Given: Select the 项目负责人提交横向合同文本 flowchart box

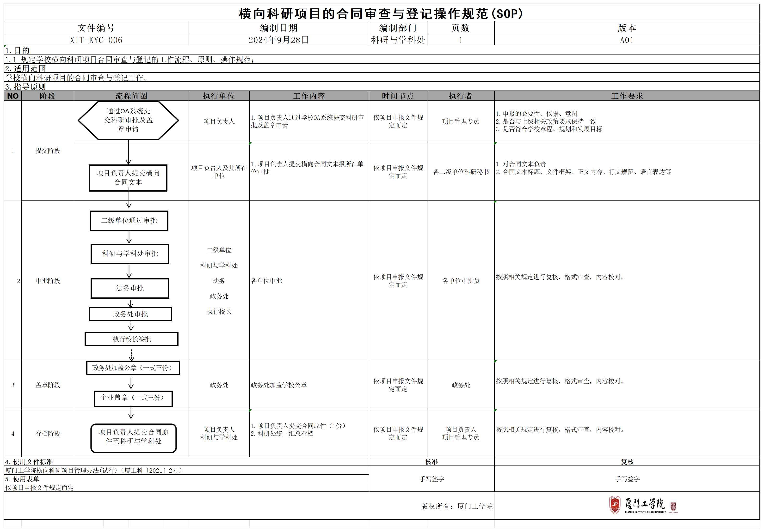Looking at the screenshot, I should 128,178.
